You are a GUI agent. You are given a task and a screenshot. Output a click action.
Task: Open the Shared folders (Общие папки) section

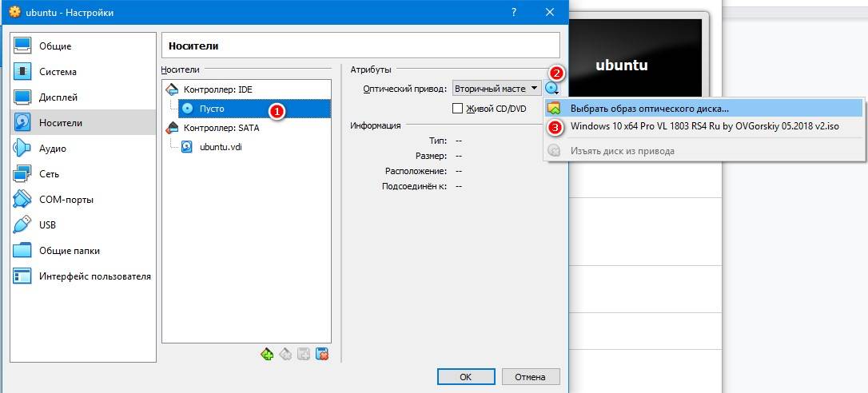point(69,251)
